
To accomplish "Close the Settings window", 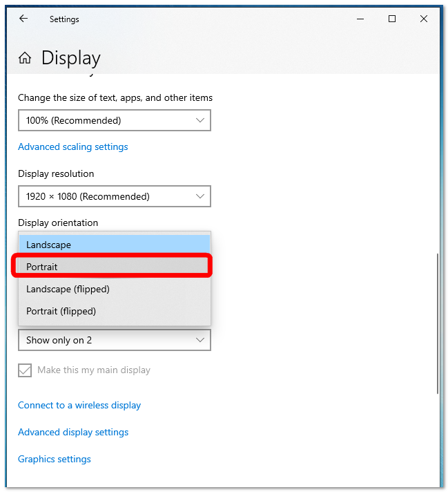I will click(x=424, y=19).
